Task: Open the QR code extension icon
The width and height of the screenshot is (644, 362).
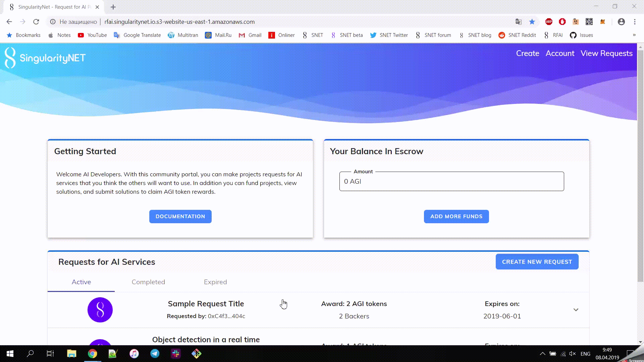Action: click(x=589, y=22)
